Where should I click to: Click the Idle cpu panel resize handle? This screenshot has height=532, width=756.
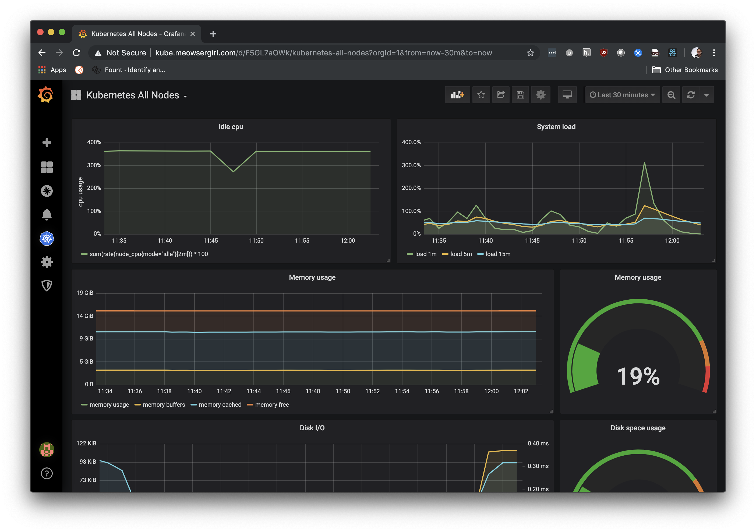point(388,260)
